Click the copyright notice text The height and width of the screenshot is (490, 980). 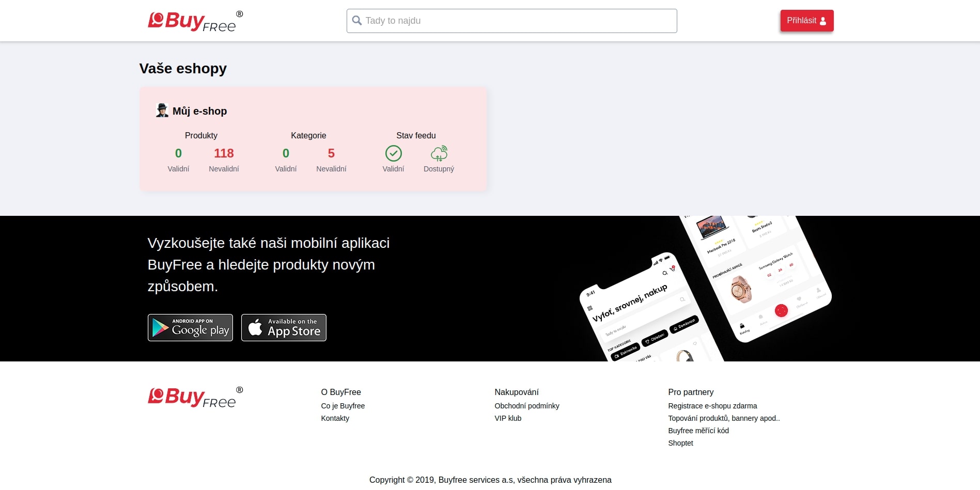click(490, 480)
